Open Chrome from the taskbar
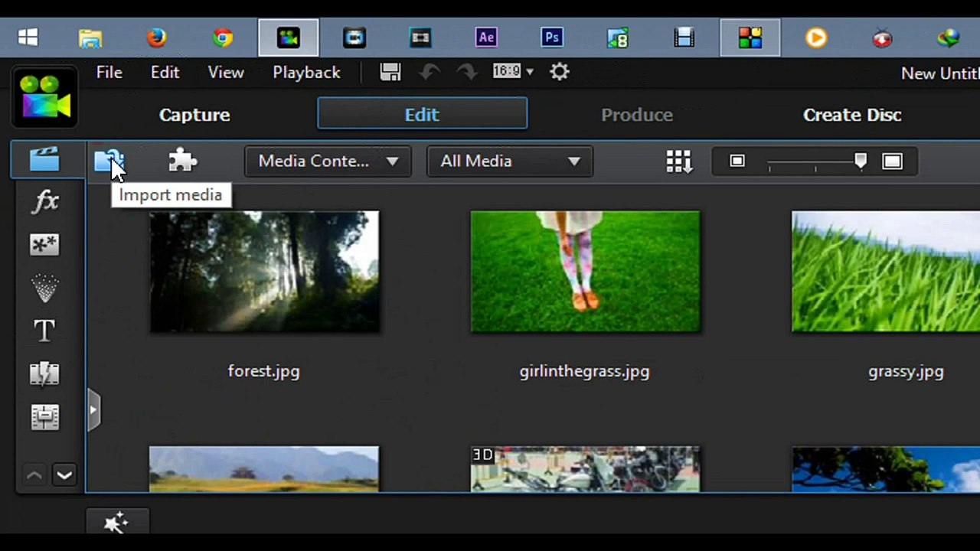Viewport: 980px width, 551px height. click(223, 37)
